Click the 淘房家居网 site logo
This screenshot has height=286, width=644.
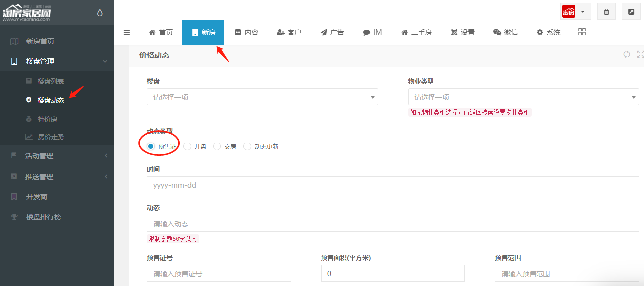27,14
